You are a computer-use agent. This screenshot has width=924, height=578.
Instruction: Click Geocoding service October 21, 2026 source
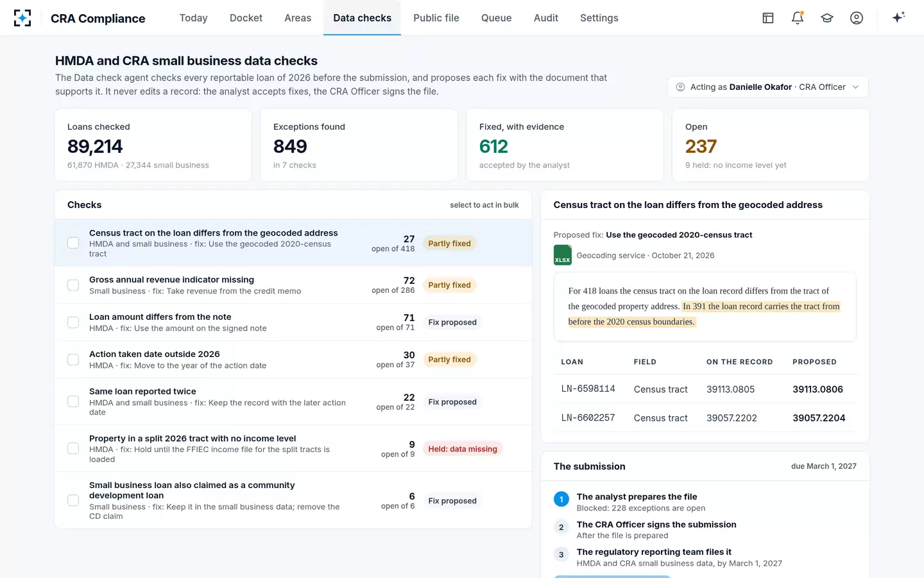point(645,256)
